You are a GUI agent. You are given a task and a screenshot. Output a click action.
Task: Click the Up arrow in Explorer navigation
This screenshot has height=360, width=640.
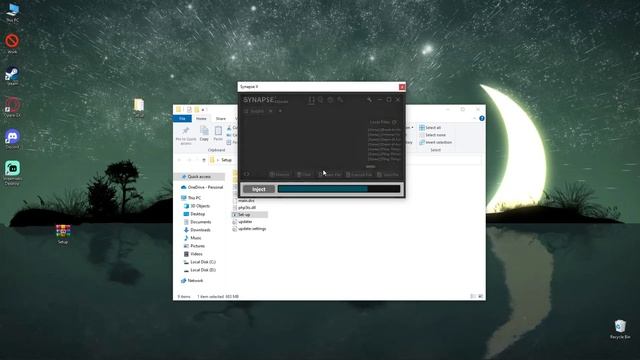204,160
